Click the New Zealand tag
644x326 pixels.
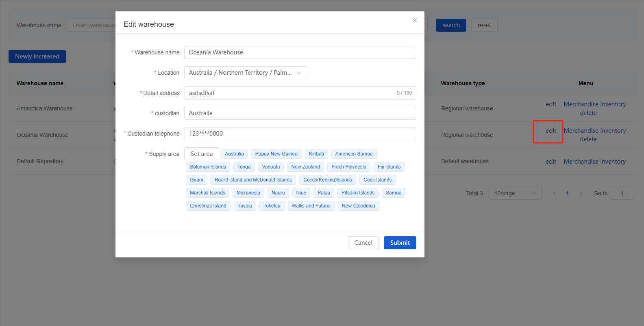pos(306,167)
